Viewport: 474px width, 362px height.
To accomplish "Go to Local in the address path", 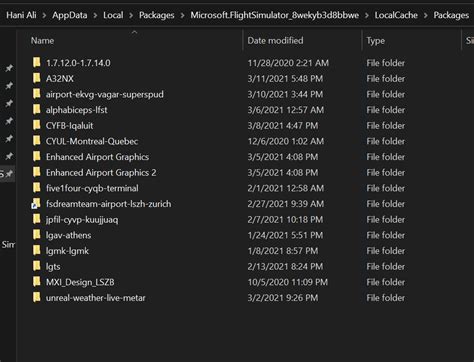I will click(113, 15).
